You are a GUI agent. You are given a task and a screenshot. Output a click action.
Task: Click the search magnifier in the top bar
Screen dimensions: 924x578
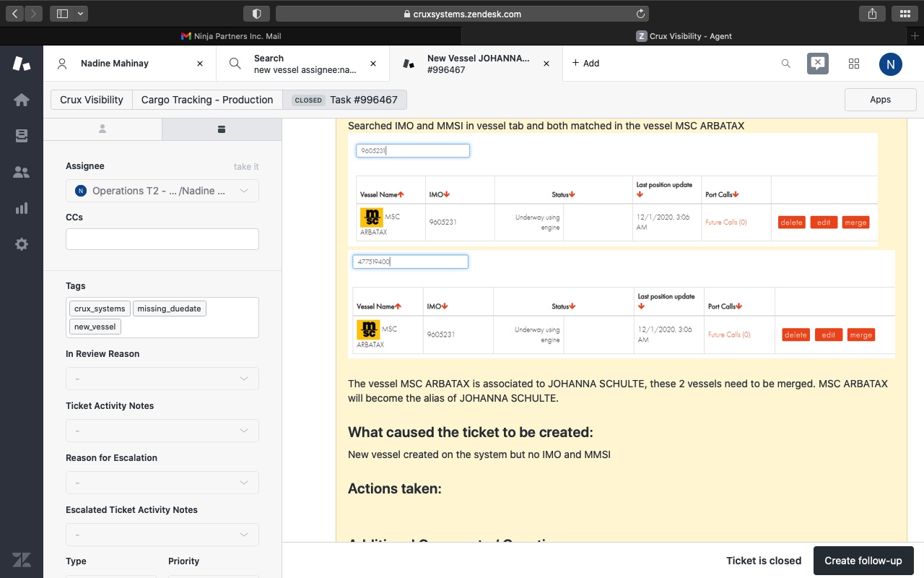click(x=786, y=64)
